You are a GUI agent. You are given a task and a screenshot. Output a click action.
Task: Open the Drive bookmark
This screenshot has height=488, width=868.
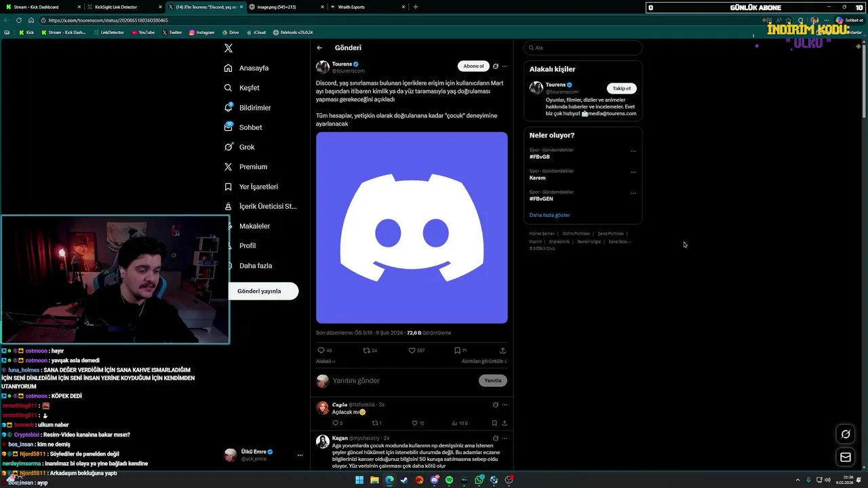pos(231,33)
